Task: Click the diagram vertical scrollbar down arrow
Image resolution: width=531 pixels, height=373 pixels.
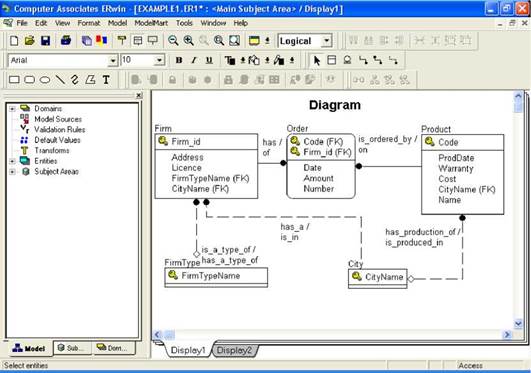Action: click(x=518, y=323)
